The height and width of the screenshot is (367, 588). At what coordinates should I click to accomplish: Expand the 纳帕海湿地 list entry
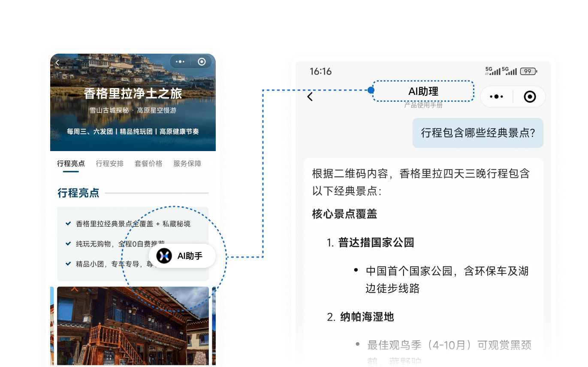click(367, 317)
